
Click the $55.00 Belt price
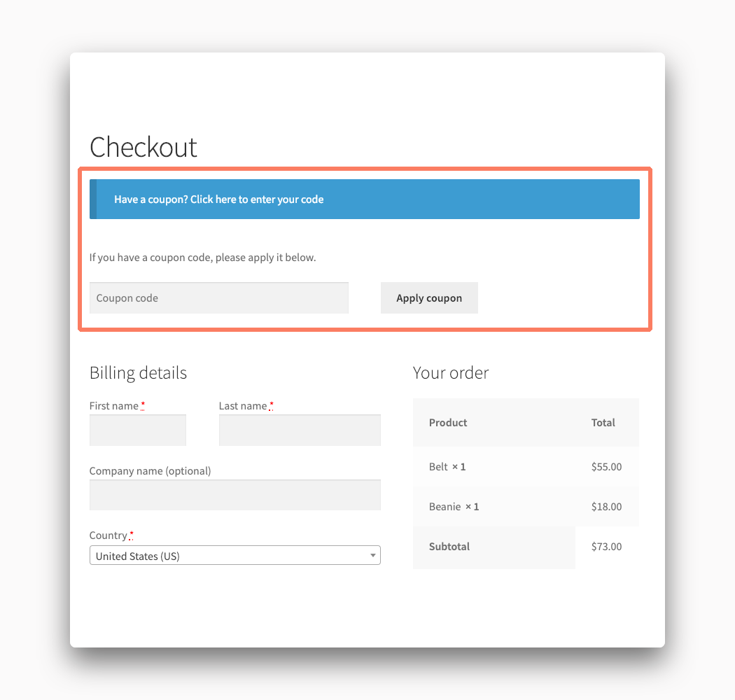pos(606,466)
